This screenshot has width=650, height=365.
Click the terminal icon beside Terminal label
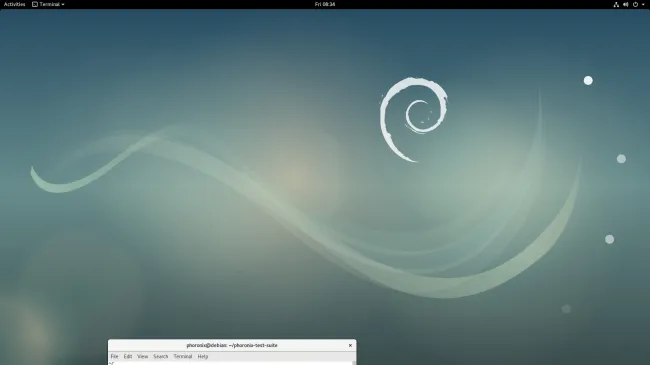click(x=35, y=4)
